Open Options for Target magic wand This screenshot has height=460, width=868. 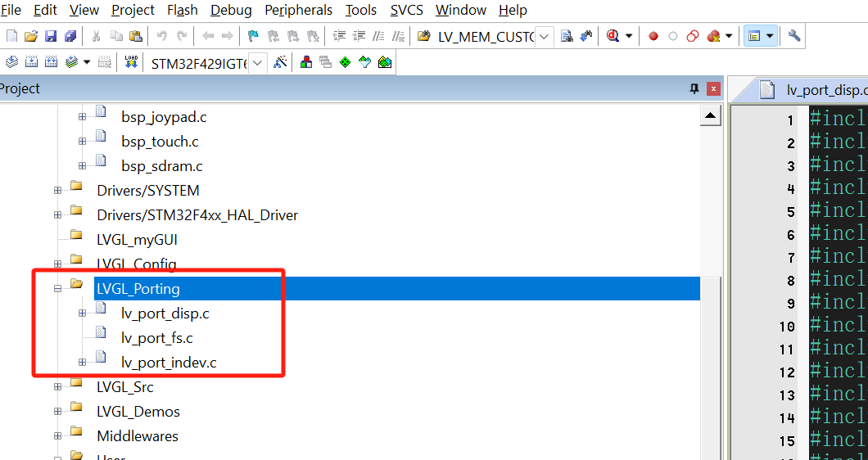pos(280,62)
